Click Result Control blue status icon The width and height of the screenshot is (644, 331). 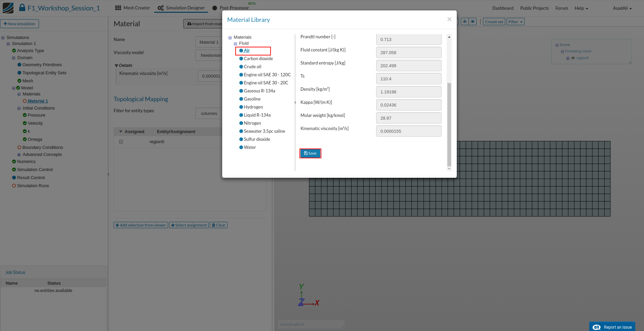(14, 178)
